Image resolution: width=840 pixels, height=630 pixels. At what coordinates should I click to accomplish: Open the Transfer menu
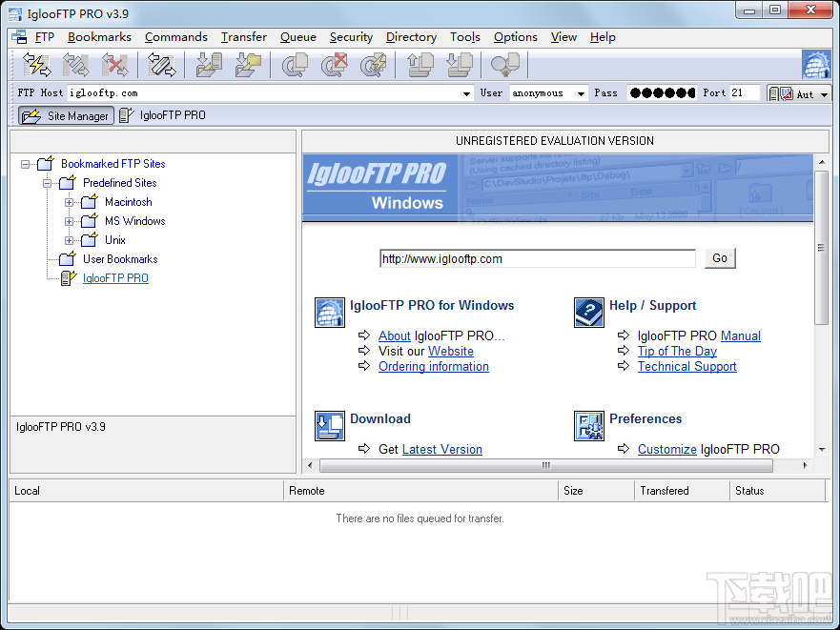[243, 37]
